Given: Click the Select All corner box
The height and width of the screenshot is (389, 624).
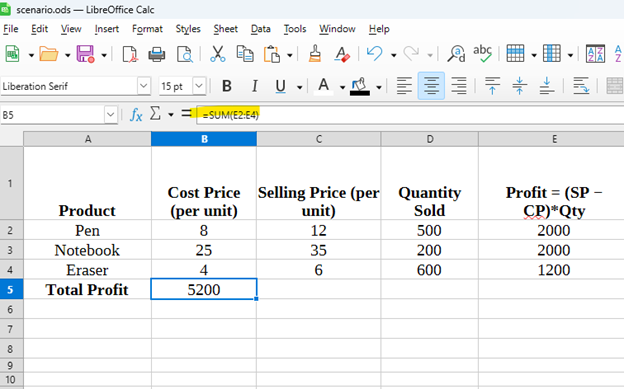Looking at the screenshot, I should tap(12, 139).
